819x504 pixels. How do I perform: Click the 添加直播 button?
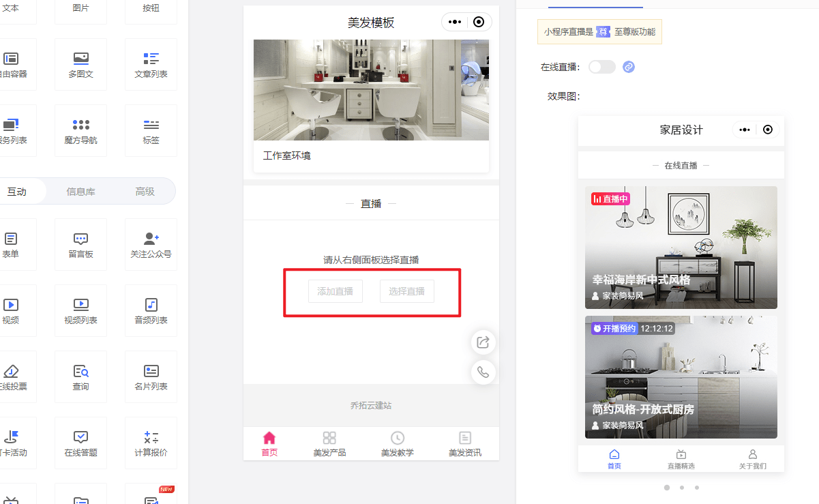pos(335,291)
